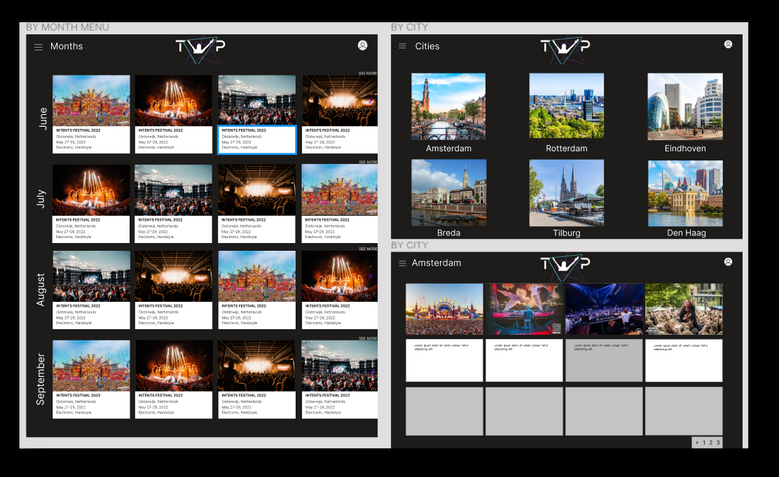779x477 pixels.
Task: Click the Tilburg city label
Action: click(x=566, y=233)
